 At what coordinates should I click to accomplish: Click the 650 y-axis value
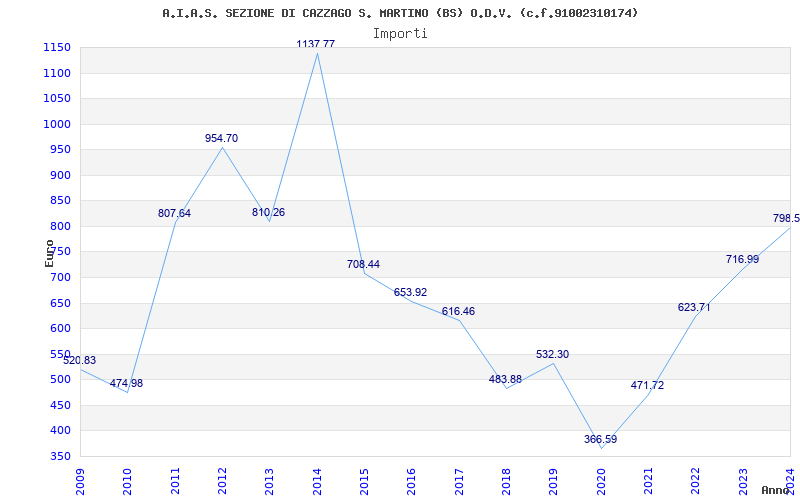pyautogui.click(x=61, y=304)
